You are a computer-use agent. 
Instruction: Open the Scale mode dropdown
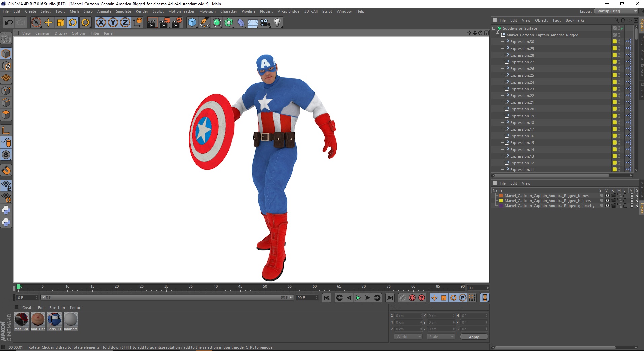coord(441,337)
